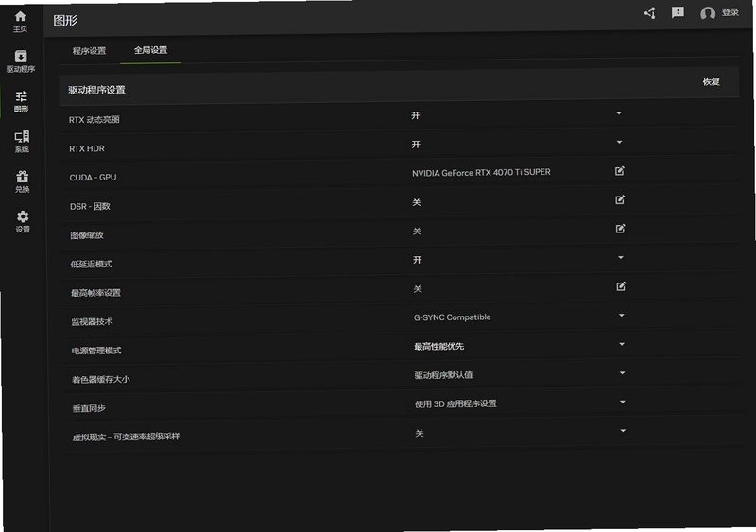The width and height of the screenshot is (756, 532).
Task: Click the 驱动程序设置 section header
Action: click(x=96, y=90)
